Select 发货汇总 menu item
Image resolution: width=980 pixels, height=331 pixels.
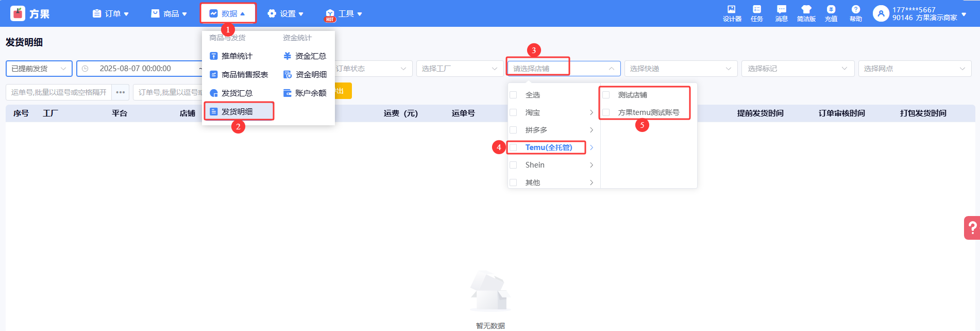pos(237,93)
